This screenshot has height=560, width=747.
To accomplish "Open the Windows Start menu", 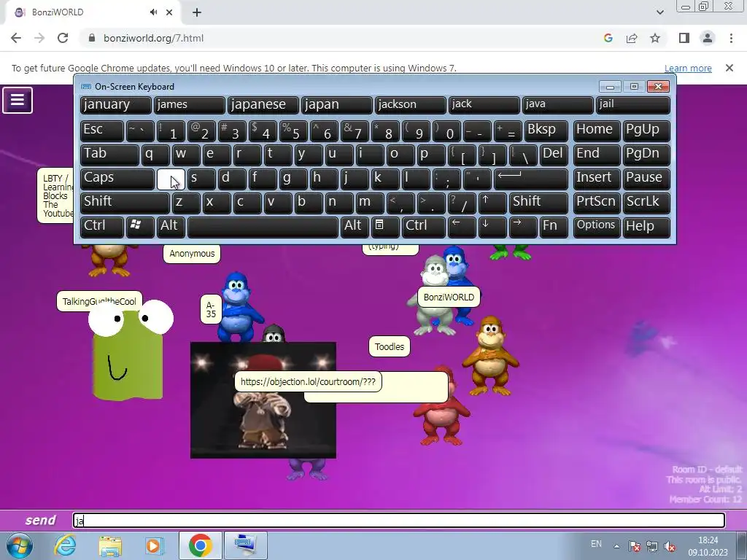I will (19, 545).
